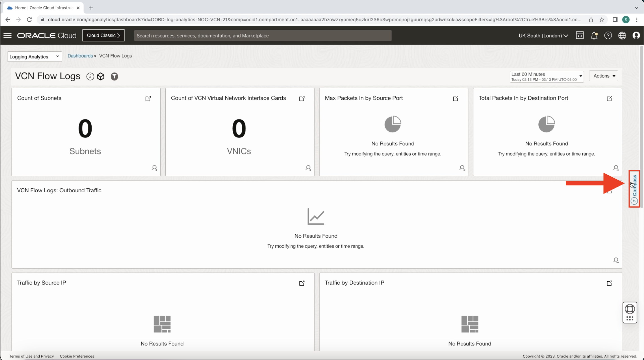Image resolution: width=644 pixels, height=360 pixels.
Task: Open the UK South region selector
Action: pos(543,35)
